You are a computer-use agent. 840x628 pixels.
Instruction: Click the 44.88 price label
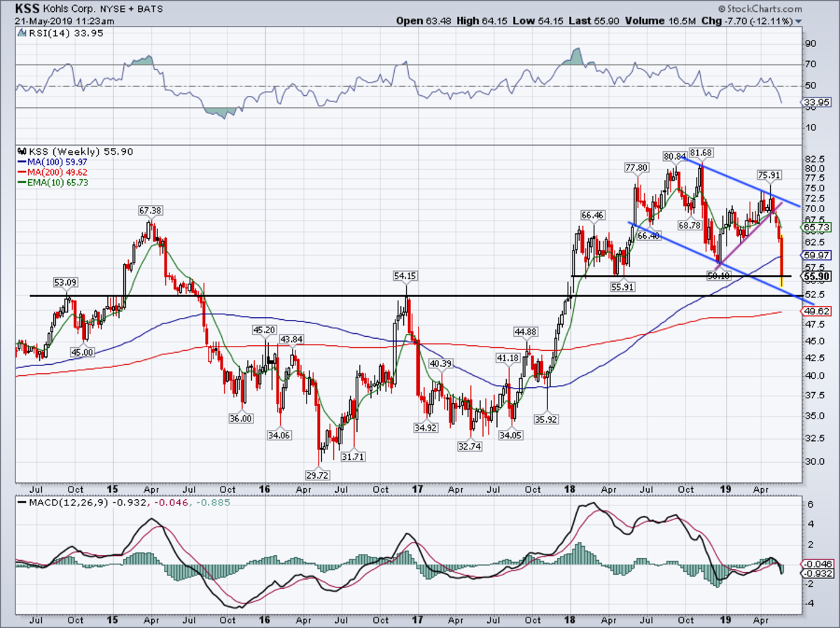pyautogui.click(x=526, y=331)
